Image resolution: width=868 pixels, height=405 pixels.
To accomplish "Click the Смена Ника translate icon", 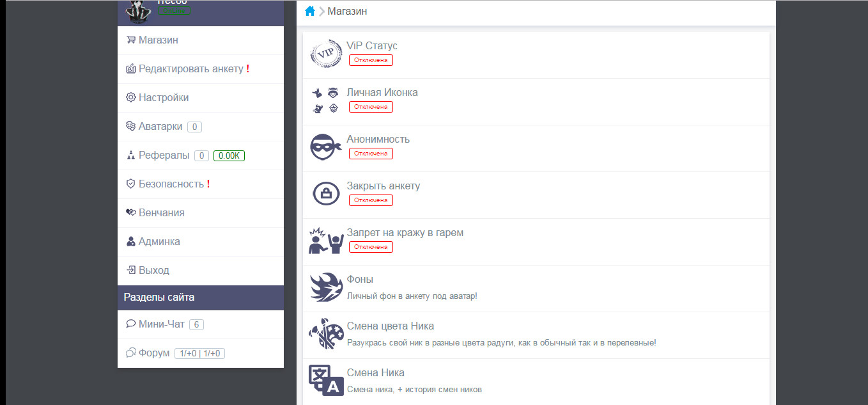I will click(326, 381).
